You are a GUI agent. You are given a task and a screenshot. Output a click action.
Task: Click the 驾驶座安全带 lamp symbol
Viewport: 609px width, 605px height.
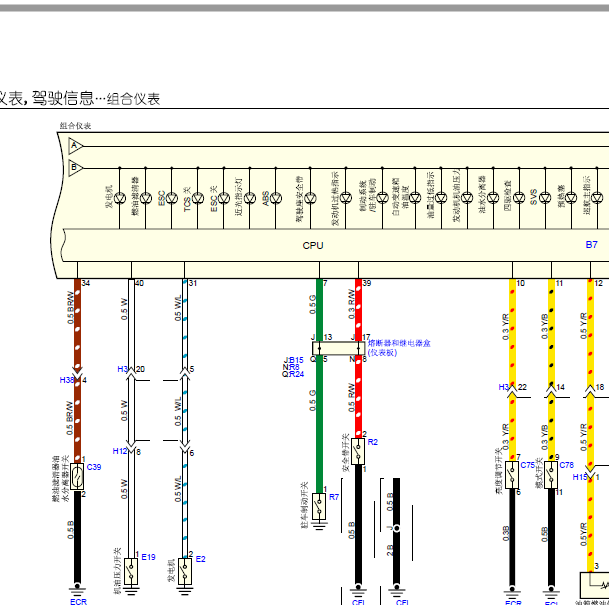[310, 198]
